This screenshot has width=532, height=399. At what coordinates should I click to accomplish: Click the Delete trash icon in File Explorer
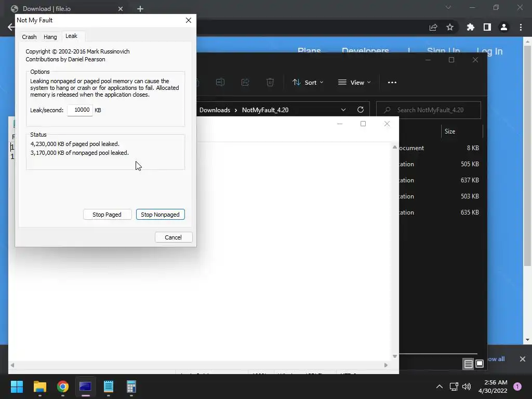tap(270, 83)
